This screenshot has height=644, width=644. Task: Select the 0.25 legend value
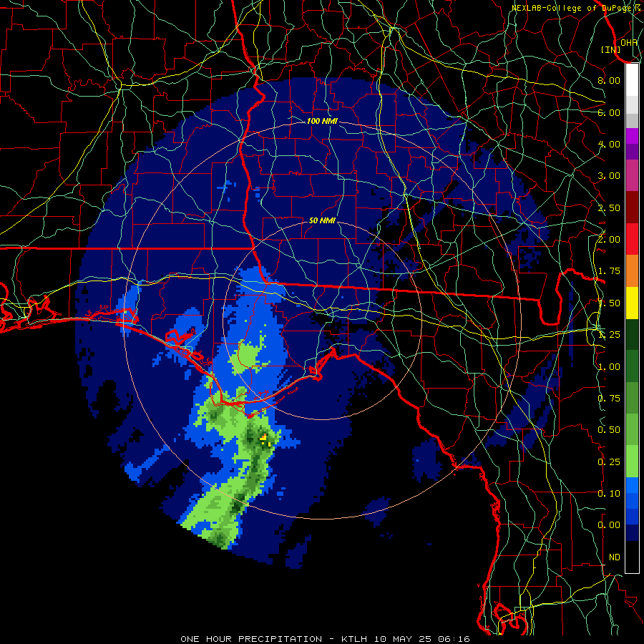click(x=608, y=462)
